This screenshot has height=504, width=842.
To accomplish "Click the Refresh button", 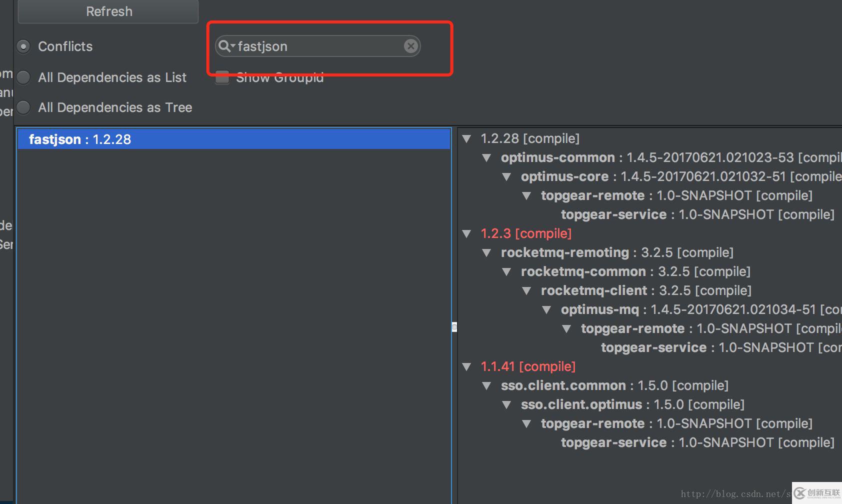I will 108,11.
